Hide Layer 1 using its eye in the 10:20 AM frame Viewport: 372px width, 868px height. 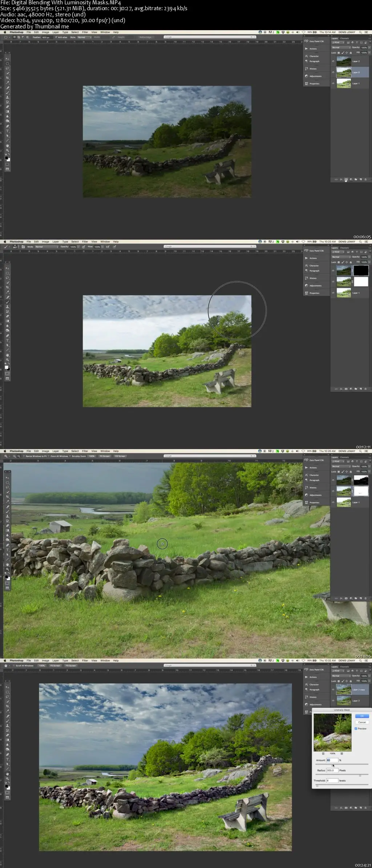tap(333, 293)
